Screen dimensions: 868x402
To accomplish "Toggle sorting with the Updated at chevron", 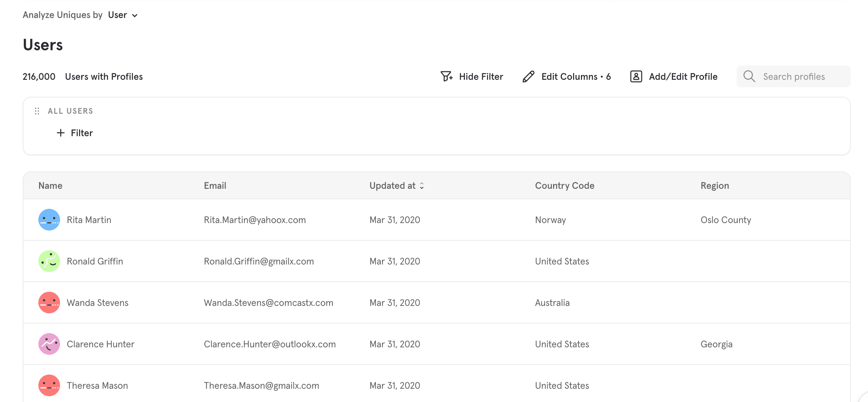I will pyautogui.click(x=422, y=186).
